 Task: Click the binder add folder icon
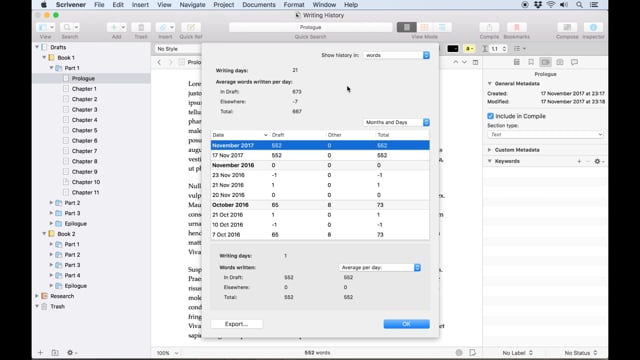coord(55,353)
